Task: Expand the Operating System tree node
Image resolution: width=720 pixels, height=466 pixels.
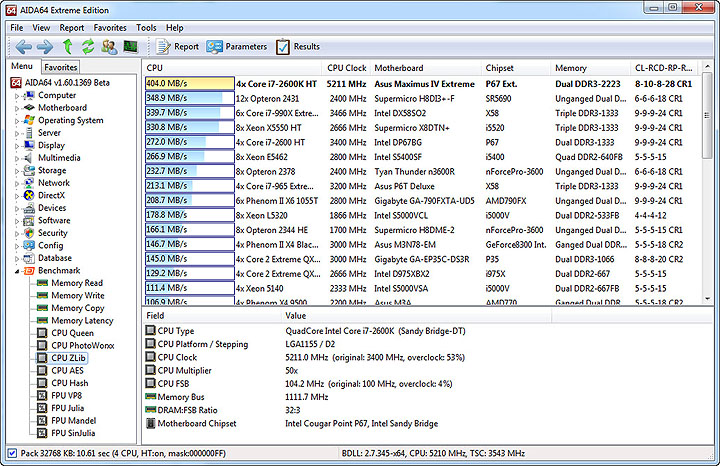Action: coord(17,121)
